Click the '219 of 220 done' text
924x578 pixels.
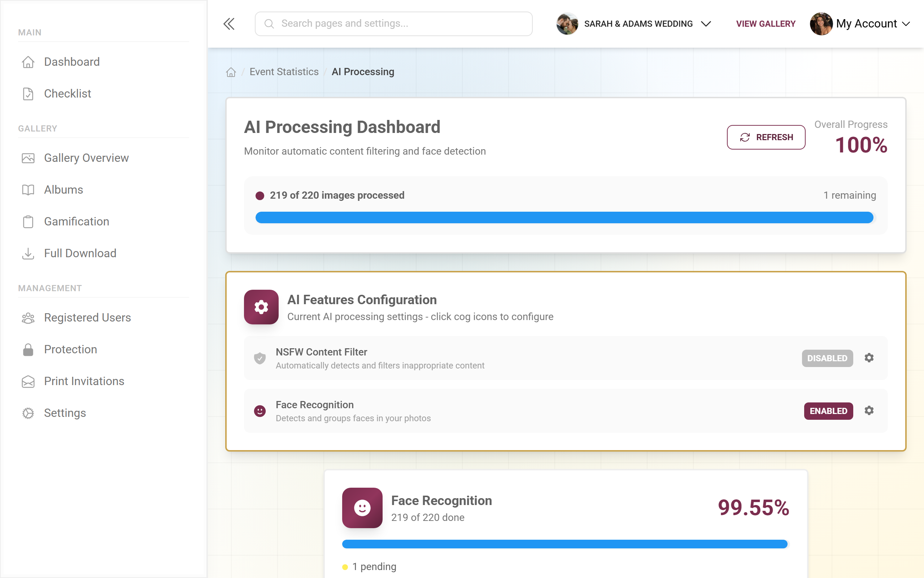428,518
